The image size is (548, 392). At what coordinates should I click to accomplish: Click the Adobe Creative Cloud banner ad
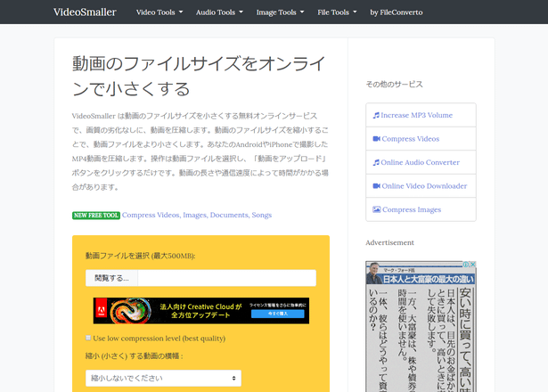[x=201, y=311]
